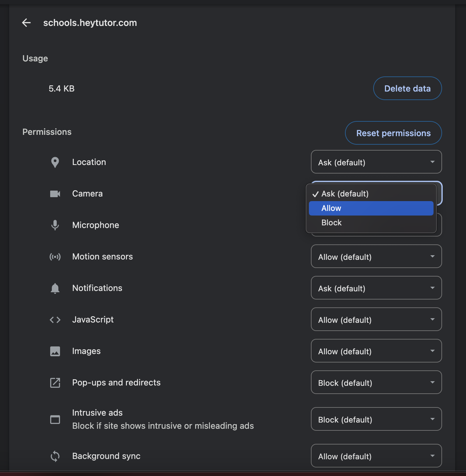The height and width of the screenshot is (476, 466).
Task: Click the Pop-ups and redirects icon
Action: pyautogui.click(x=55, y=383)
